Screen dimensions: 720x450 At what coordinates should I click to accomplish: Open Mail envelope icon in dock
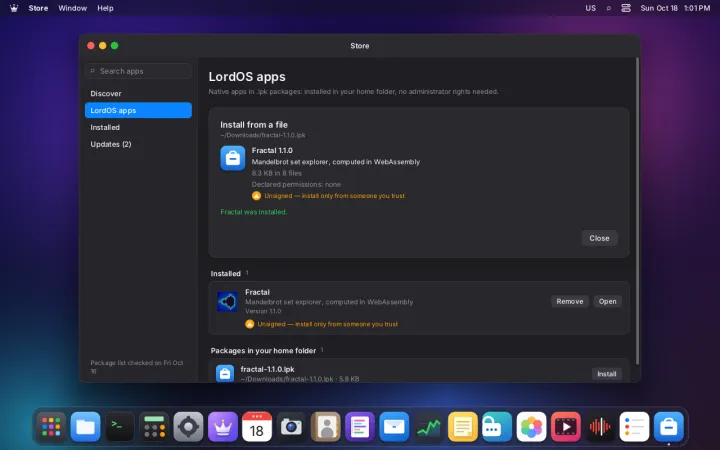(x=394, y=427)
